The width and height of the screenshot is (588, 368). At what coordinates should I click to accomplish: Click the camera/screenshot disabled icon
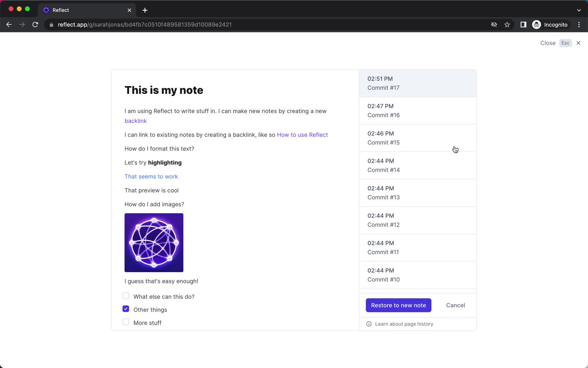tap(494, 24)
